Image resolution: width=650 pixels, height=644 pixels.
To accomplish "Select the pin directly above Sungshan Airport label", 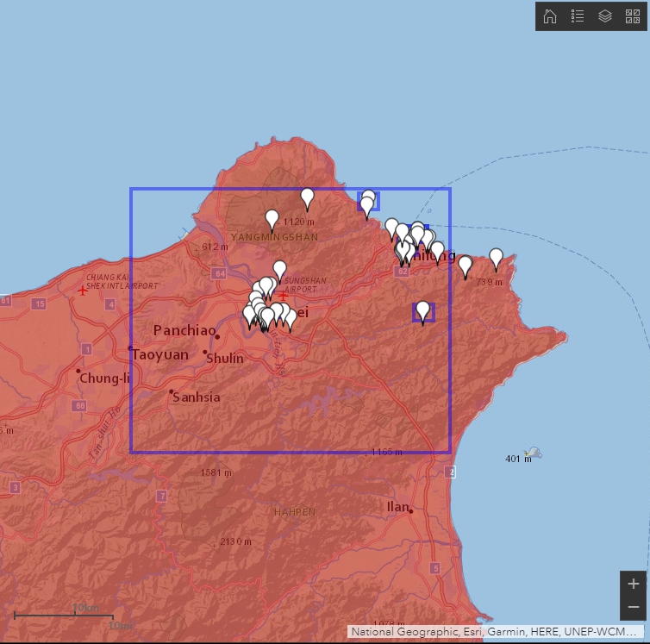I will (280, 272).
